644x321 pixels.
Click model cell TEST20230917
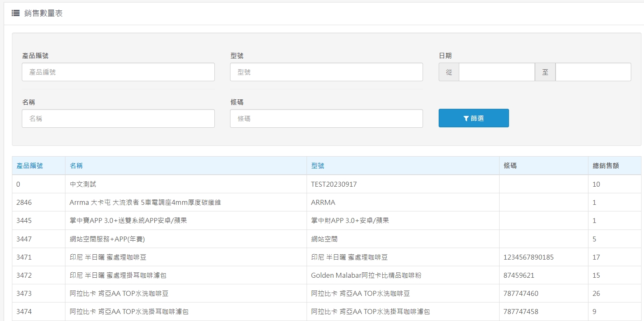334,184
